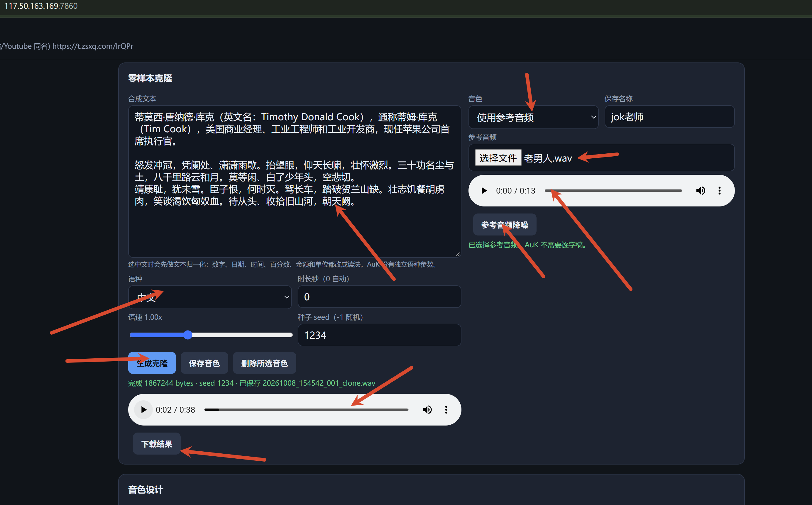
Task: Click the 语速 1.00x label
Action: [x=145, y=317]
